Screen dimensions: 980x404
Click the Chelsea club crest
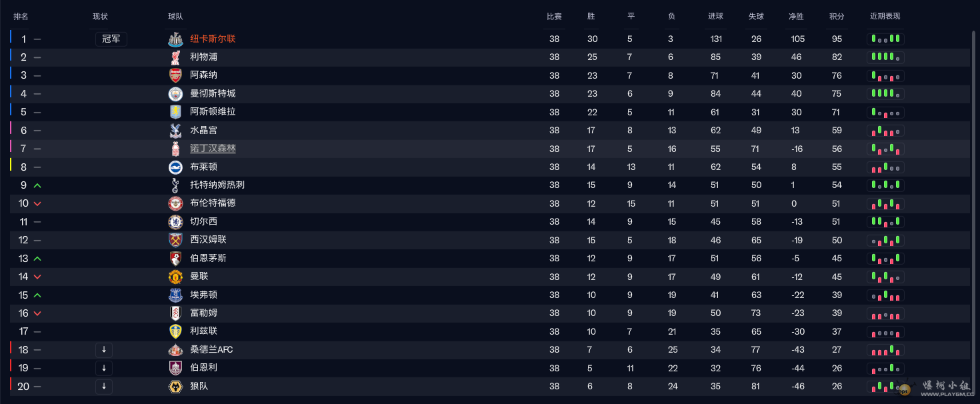[x=175, y=221]
